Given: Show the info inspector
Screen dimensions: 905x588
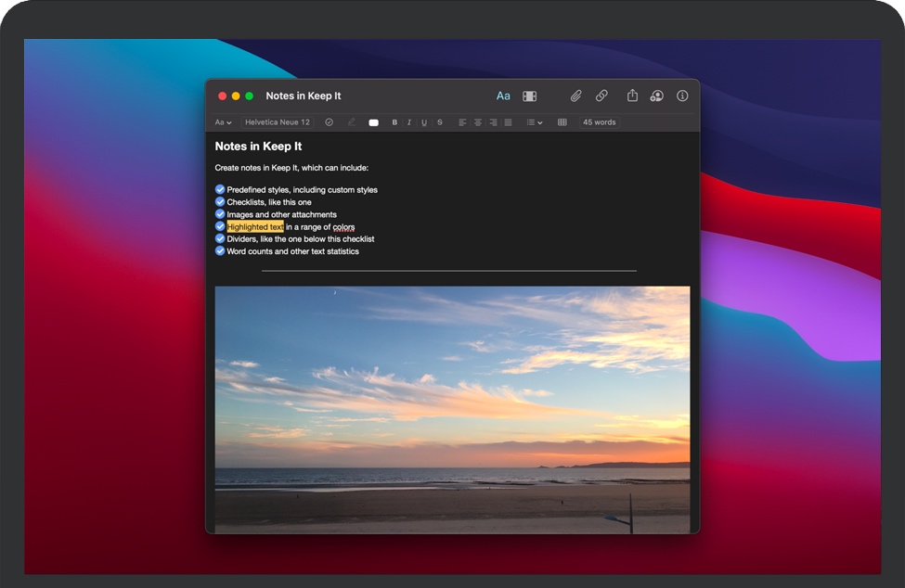Looking at the screenshot, I should [x=682, y=96].
